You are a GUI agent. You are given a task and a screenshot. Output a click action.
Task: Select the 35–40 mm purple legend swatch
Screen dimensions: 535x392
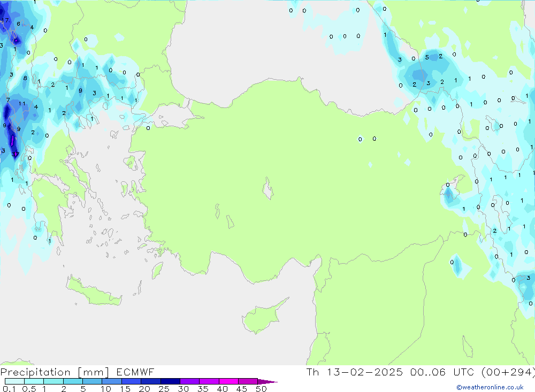[x=209, y=381]
